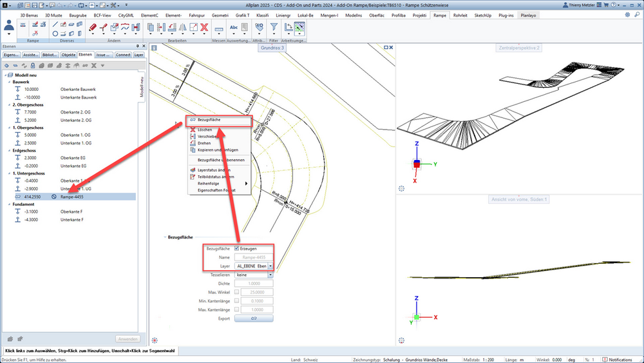
Task: Select the circle tool in Diverses group
Action: [x=55, y=34]
